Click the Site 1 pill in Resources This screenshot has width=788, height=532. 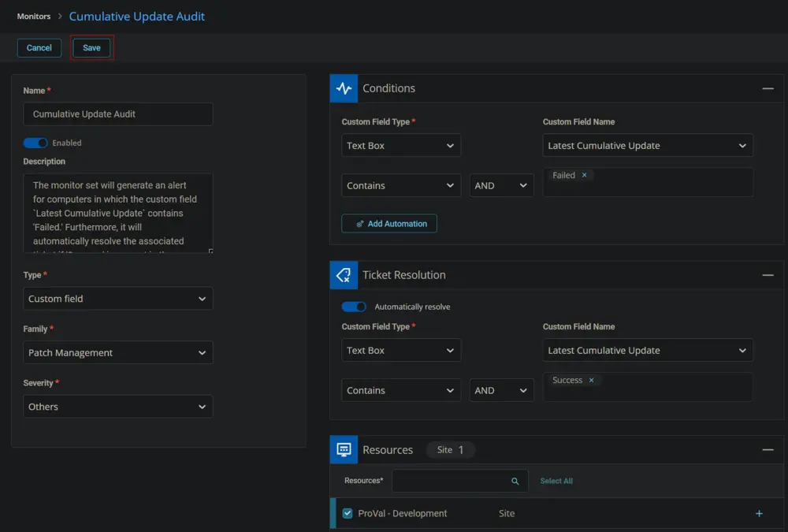450,450
